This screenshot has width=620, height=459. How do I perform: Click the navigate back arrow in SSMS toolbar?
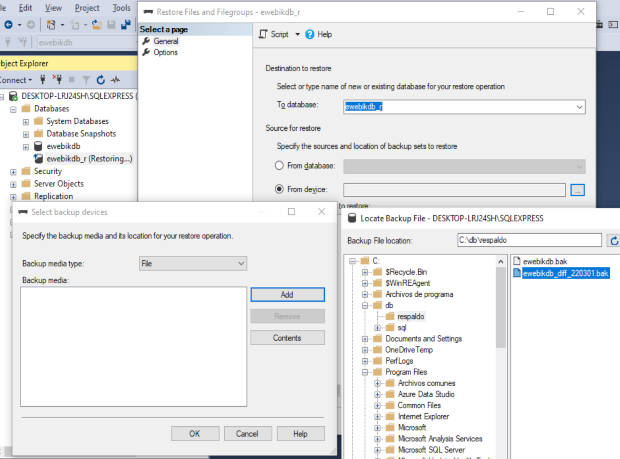pyautogui.click(x=8, y=25)
